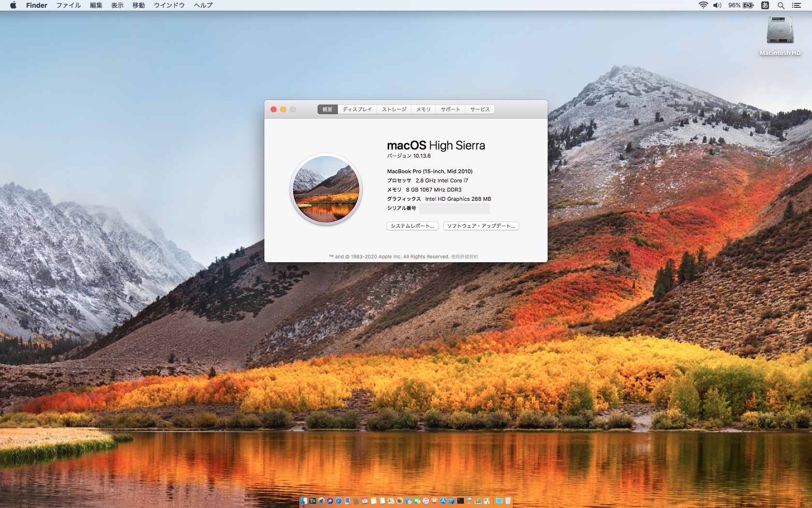
Task: Open the 使用許諾契約 link
Action: click(x=464, y=257)
